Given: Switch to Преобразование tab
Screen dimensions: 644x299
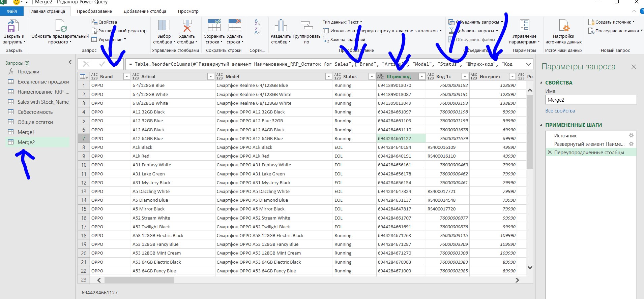Looking at the screenshot, I should pos(94,11).
